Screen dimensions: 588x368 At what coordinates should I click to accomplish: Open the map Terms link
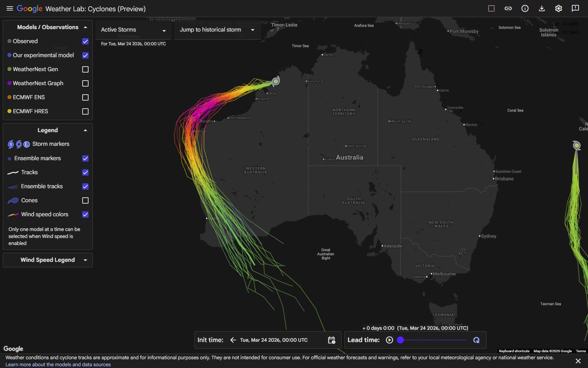coord(581,351)
